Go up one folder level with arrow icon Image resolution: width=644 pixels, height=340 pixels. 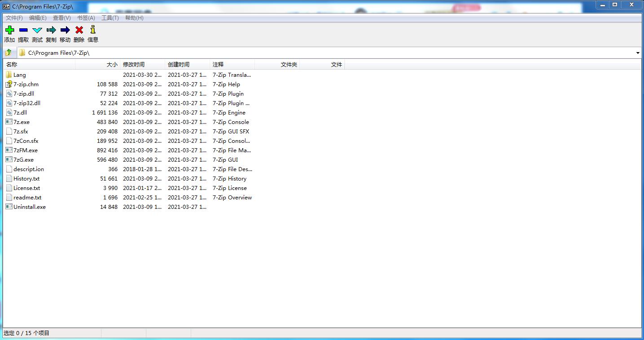9,53
